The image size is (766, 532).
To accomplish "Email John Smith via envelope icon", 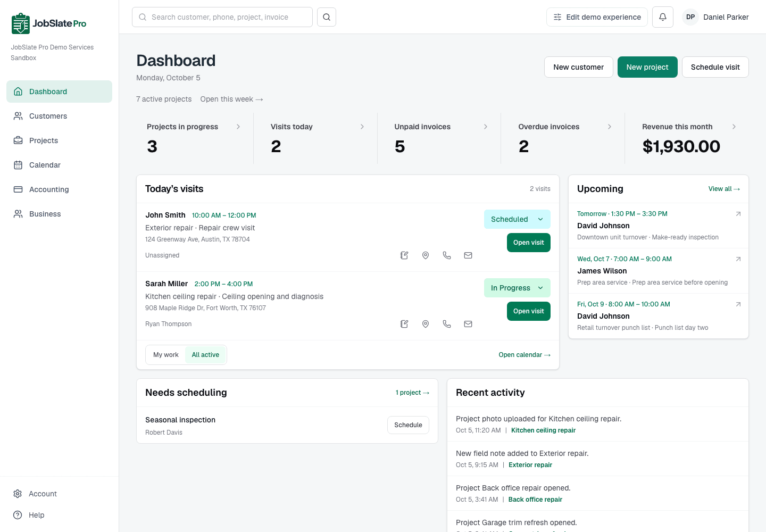I will click(x=468, y=255).
